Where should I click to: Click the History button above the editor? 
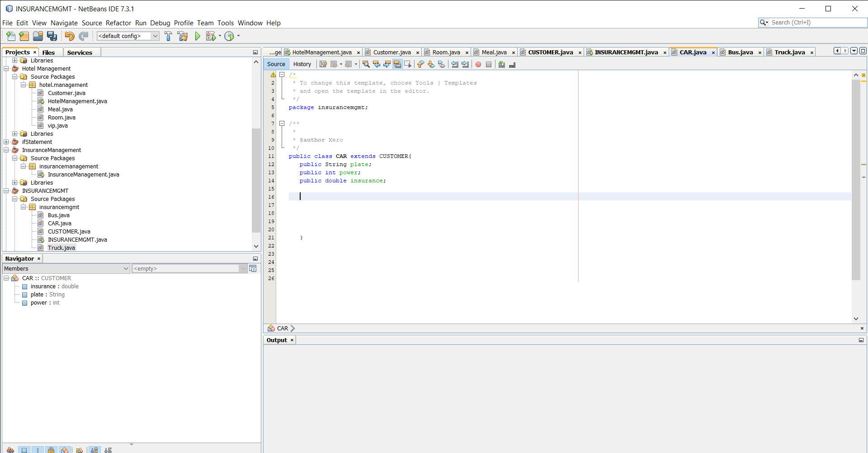coord(302,64)
